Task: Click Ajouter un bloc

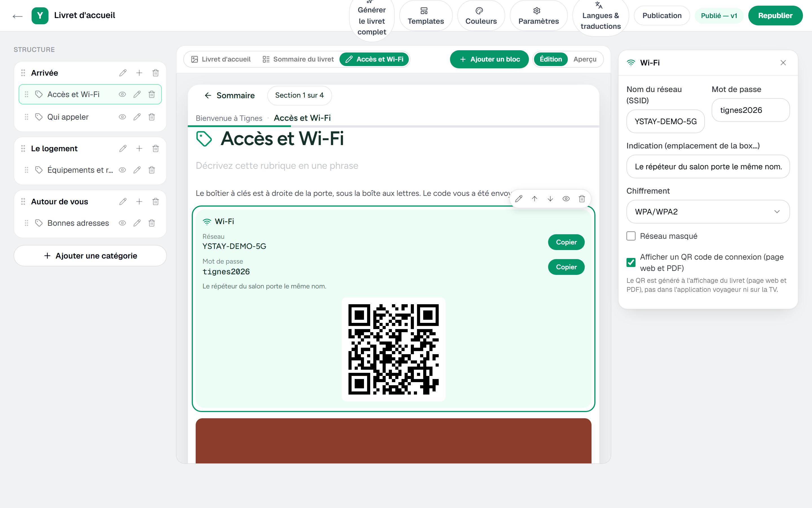Action: (x=489, y=60)
